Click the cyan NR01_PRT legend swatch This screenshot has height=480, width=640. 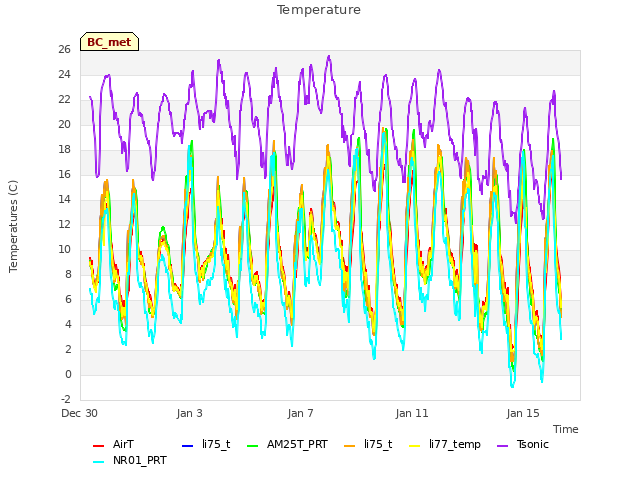(98, 461)
